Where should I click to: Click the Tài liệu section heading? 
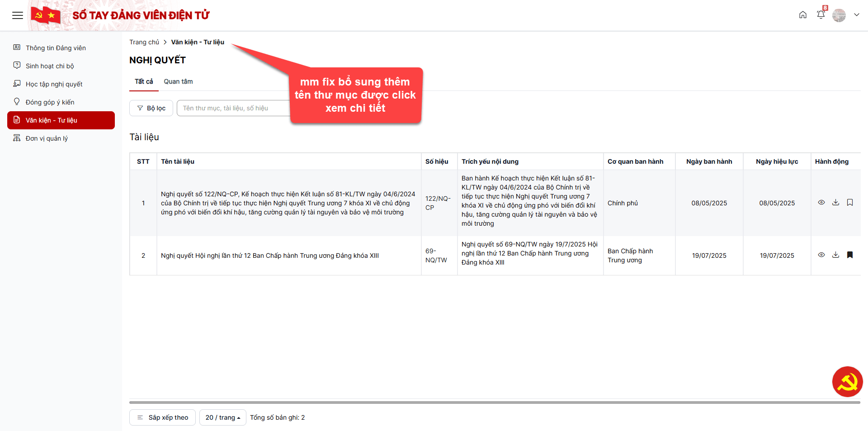tap(144, 137)
